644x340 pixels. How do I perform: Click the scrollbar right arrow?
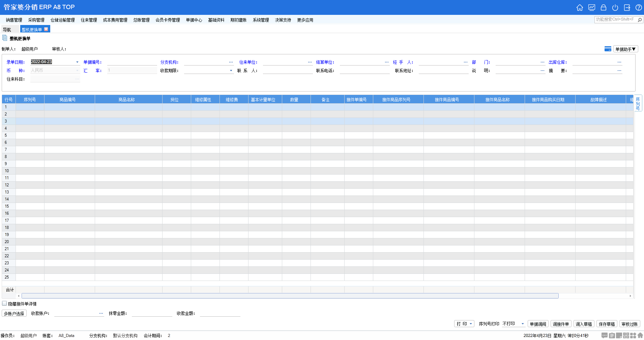(630, 296)
